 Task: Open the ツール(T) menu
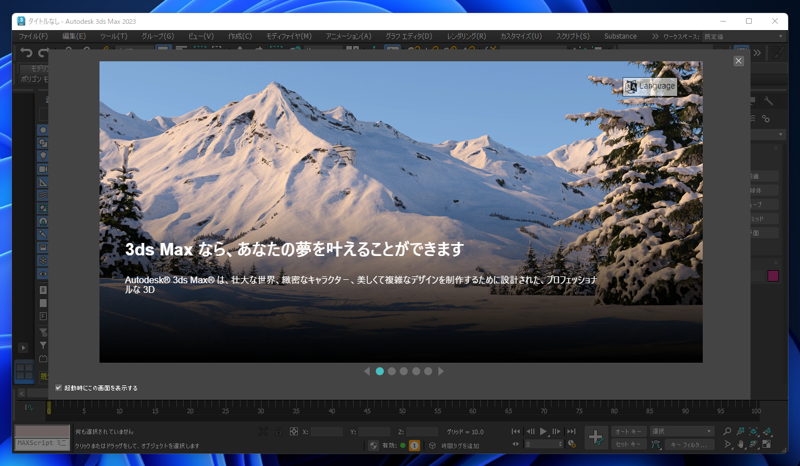tap(113, 36)
